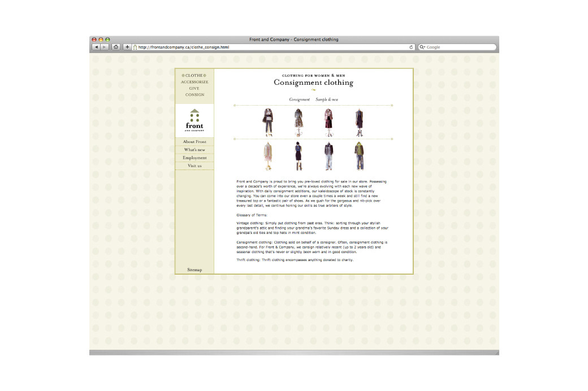This screenshot has width=588, height=391.
Task: Minimize the window using yellow button
Action: click(101, 40)
